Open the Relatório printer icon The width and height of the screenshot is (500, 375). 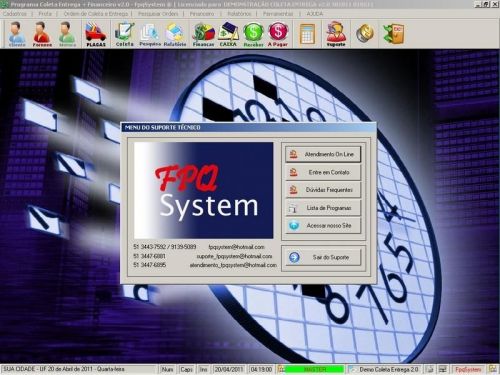coord(175,34)
